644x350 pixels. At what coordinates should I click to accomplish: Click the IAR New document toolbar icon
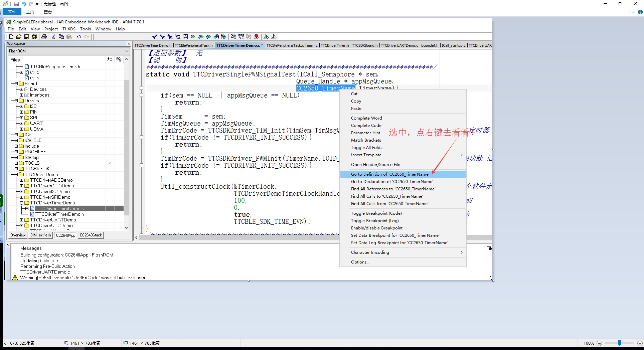[11, 37]
